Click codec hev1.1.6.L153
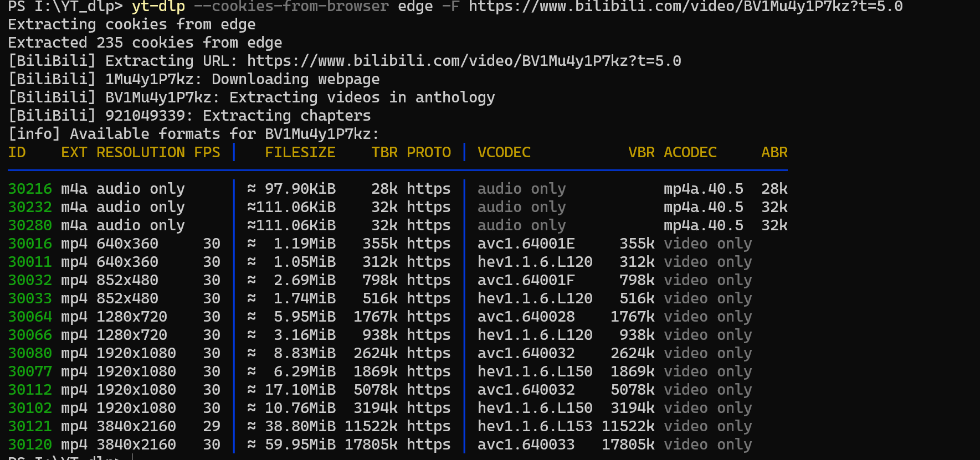This screenshot has height=460, width=980. click(535, 426)
